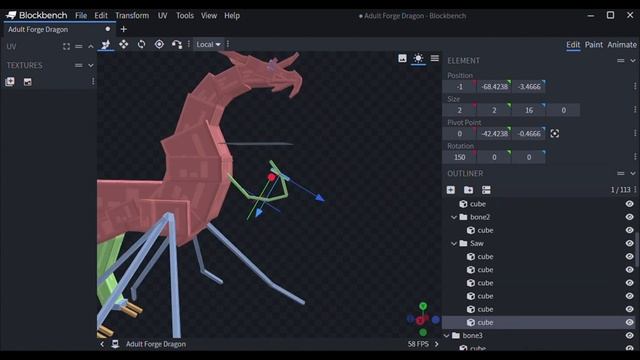The height and width of the screenshot is (360, 640).
Task: Open a new tab with the plus
Action: (124, 29)
